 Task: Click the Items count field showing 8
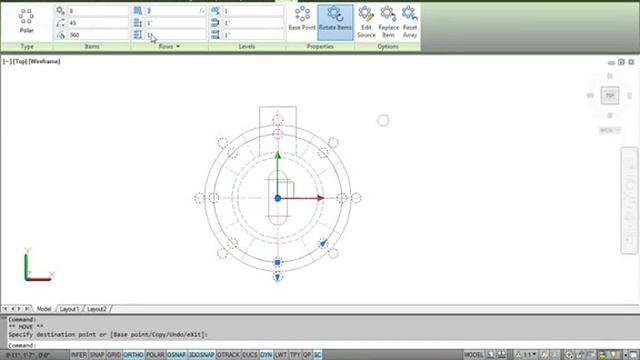pos(98,11)
